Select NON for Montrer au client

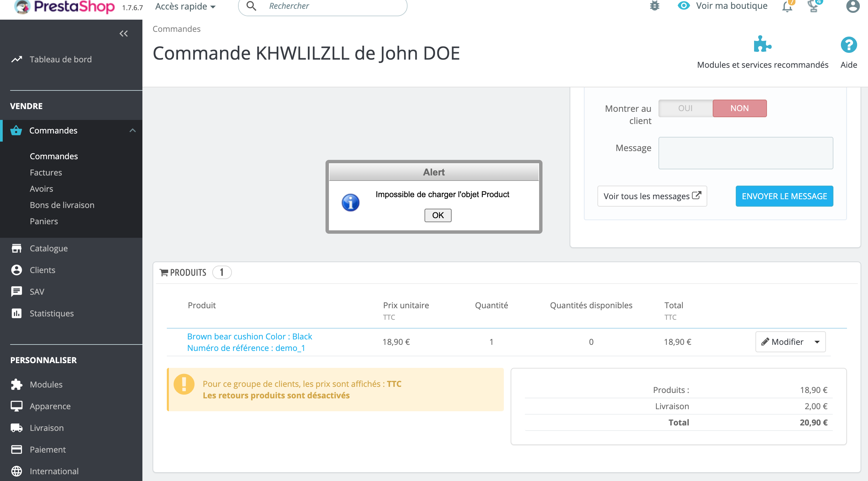pyautogui.click(x=739, y=108)
